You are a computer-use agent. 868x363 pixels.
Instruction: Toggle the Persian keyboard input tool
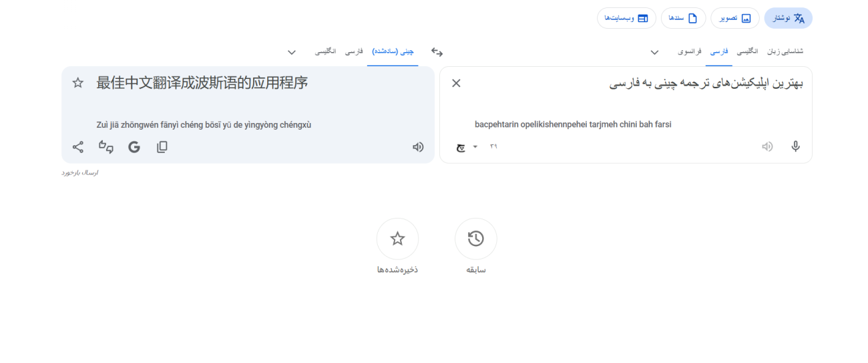click(461, 146)
